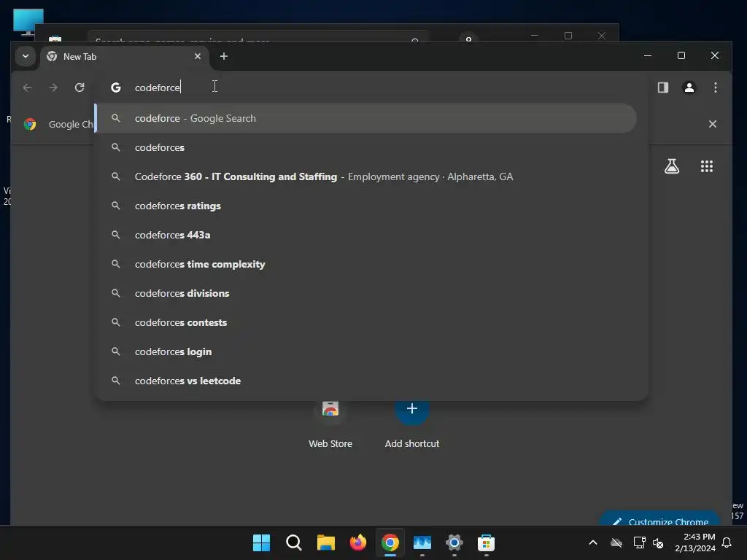Open Search Labs flask icon
The width and height of the screenshot is (747, 560).
[x=672, y=166]
